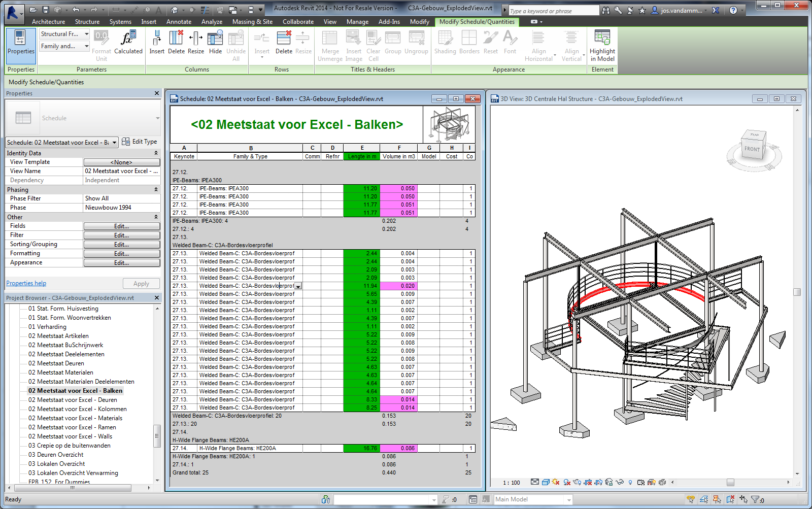Click Insert column icon in Columns panel

(x=157, y=42)
